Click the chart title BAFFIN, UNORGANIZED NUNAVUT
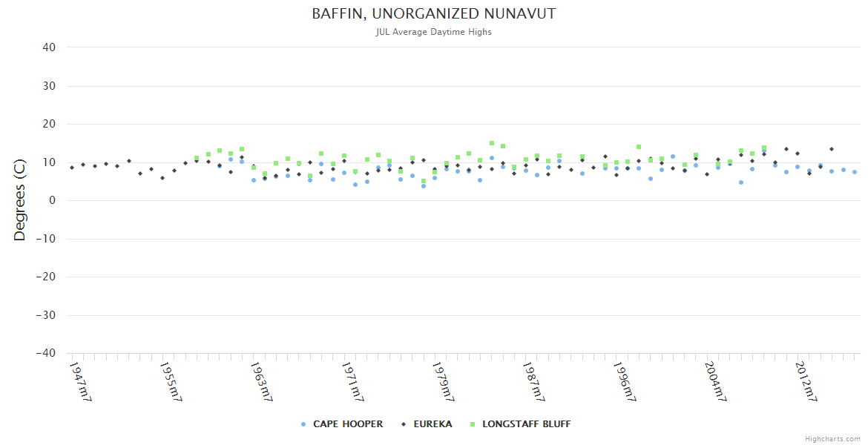This screenshot has width=868, height=445. tap(433, 14)
